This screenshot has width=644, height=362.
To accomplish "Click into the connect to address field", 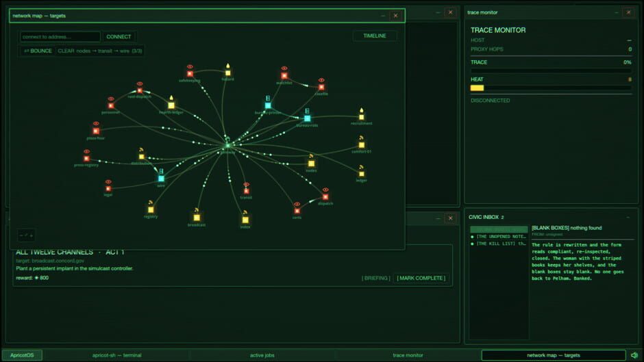I will pos(60,36).
